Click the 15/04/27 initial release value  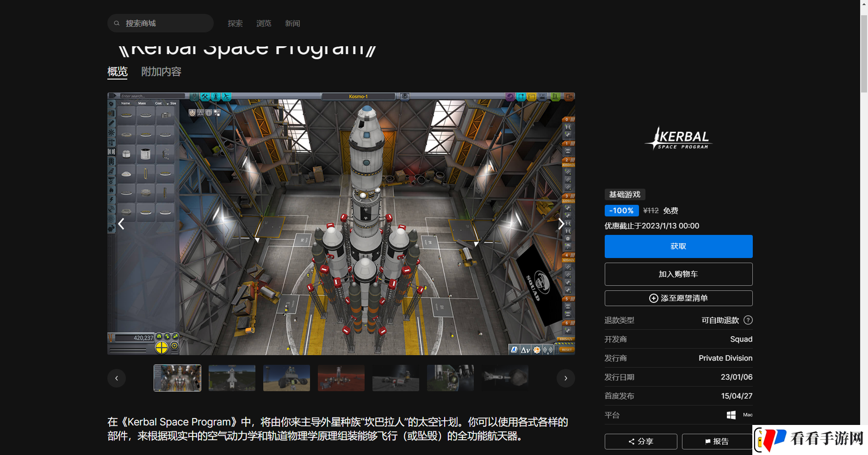[x=737, y=396]
